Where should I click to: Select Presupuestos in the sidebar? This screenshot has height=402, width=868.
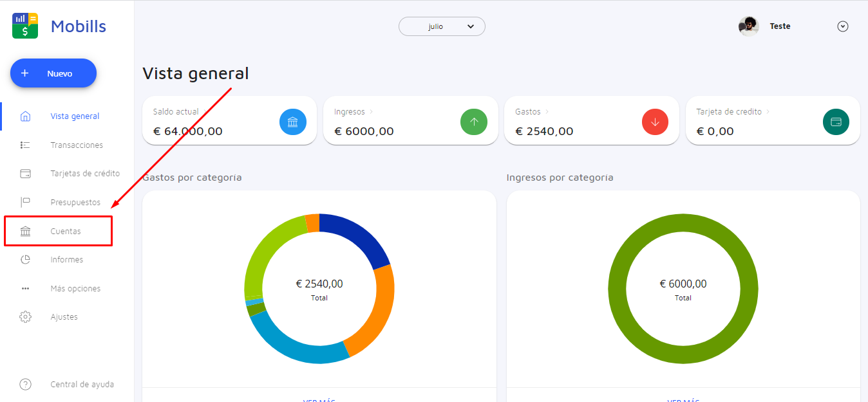75,203
